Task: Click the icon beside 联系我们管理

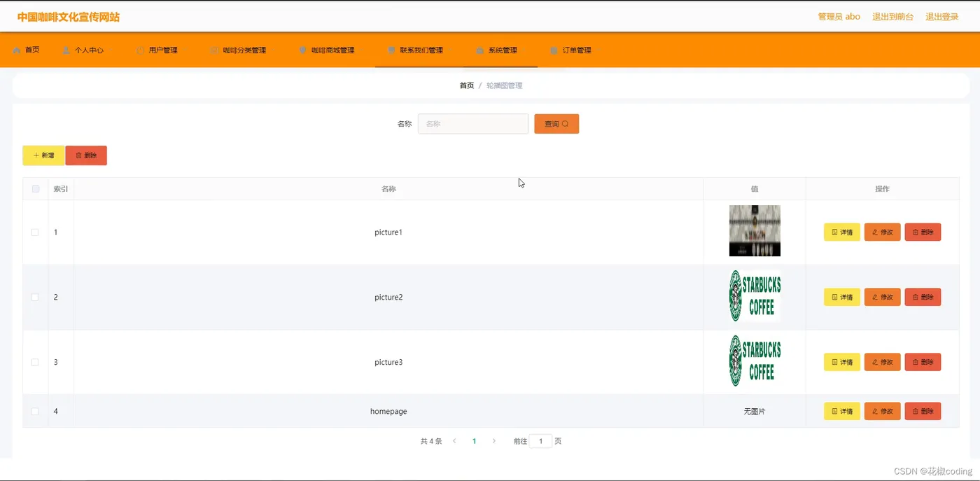Action: click(391, 50)
